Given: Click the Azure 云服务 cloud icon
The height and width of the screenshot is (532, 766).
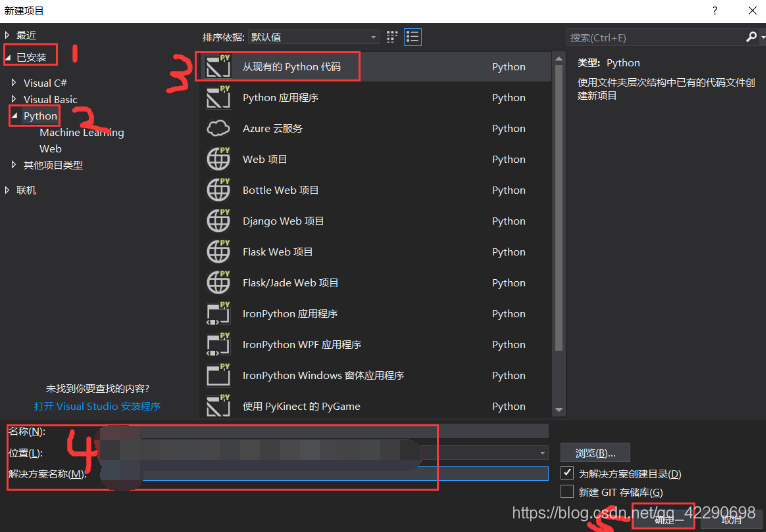Looking at the screenshot, I should (218, 128).
